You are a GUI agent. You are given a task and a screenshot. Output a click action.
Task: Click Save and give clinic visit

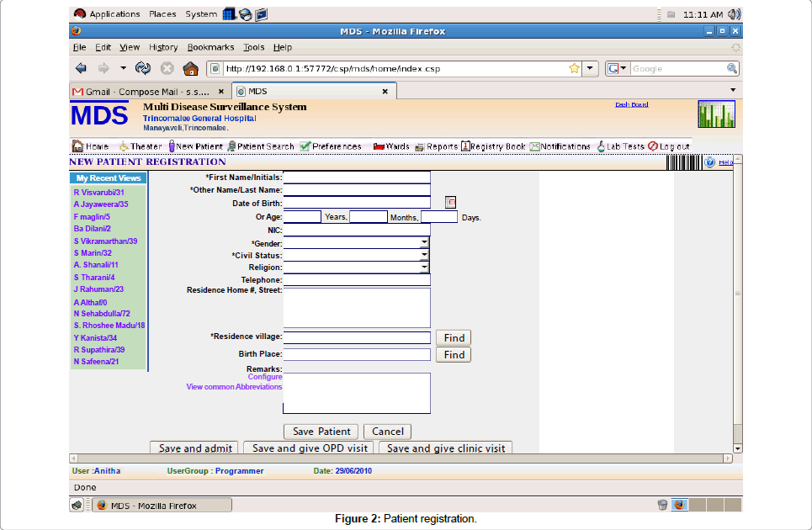pyautogui.click(x=445, y=448)
